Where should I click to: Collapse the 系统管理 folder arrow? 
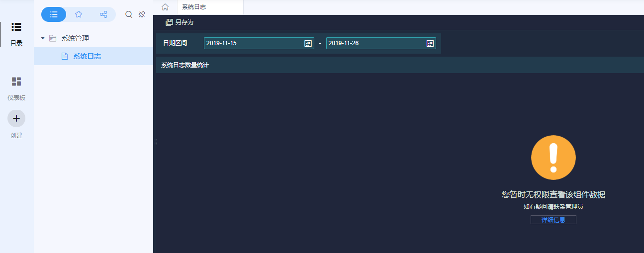tap(43, 38)
